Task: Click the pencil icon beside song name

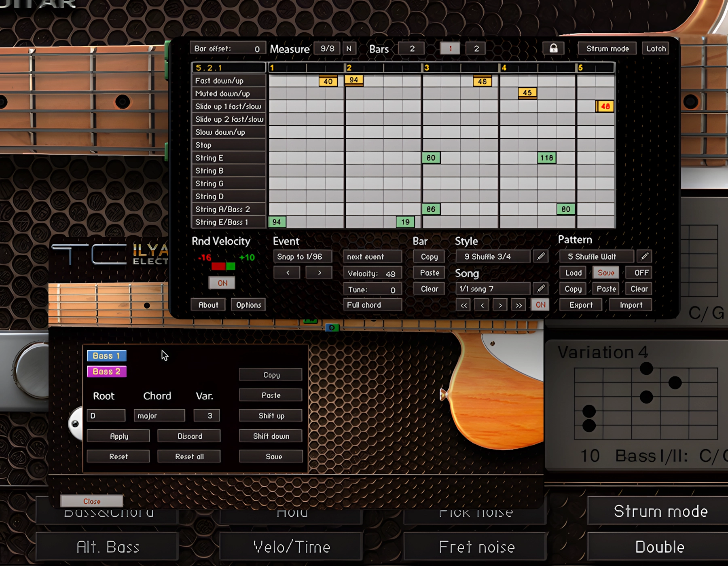Action: coord(541,289)
